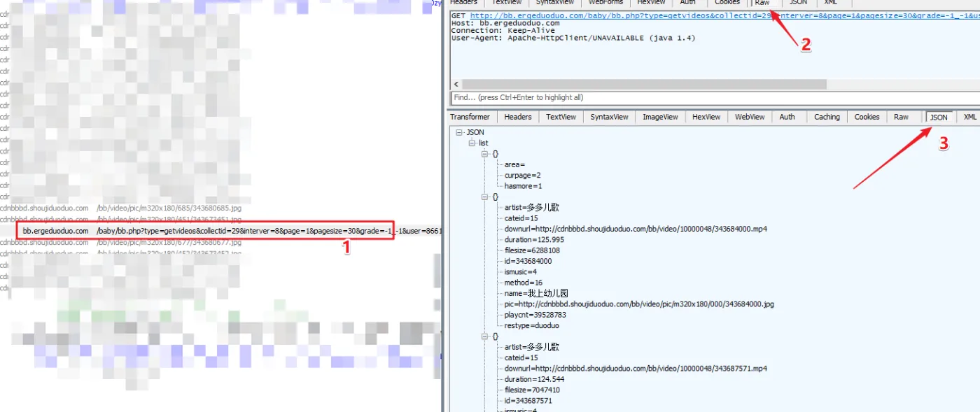Select the playcnt=39528783 node
980x412 pixels.
coord(535,315)
